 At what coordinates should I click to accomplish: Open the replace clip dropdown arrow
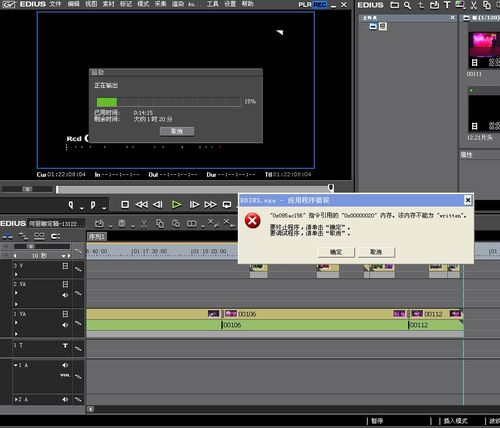click(203, 226)
